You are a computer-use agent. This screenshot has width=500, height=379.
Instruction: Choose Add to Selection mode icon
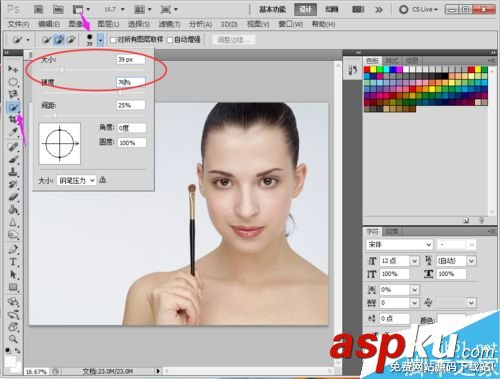point(59,40)
